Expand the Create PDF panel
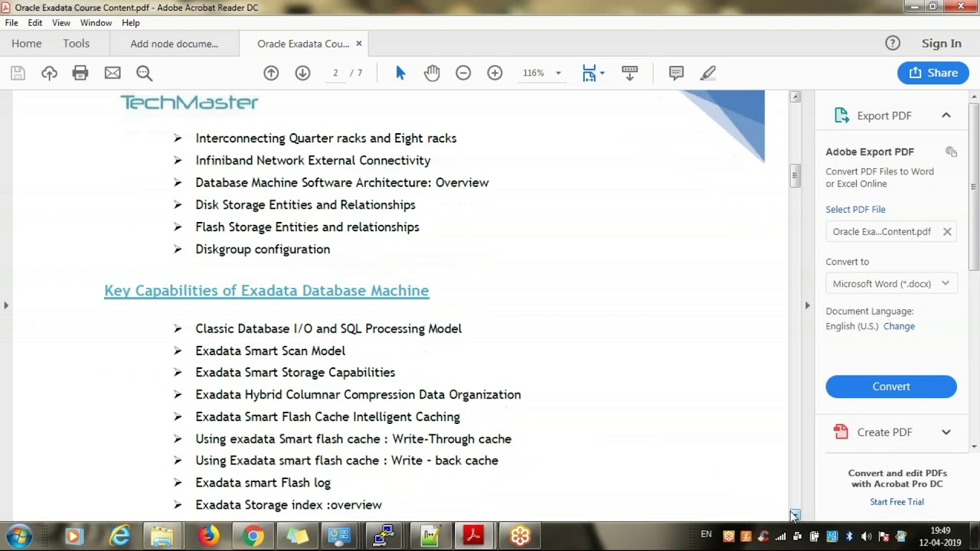 [946, 432]
